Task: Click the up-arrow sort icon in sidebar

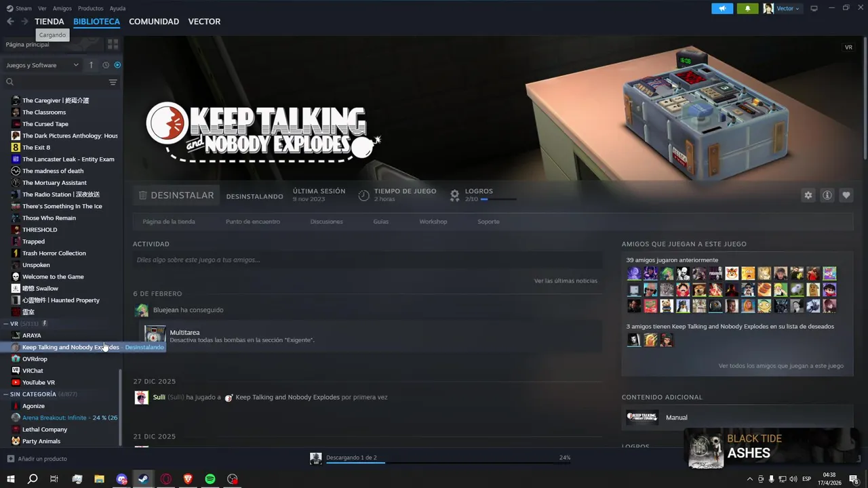Action: tap(92, 65)
